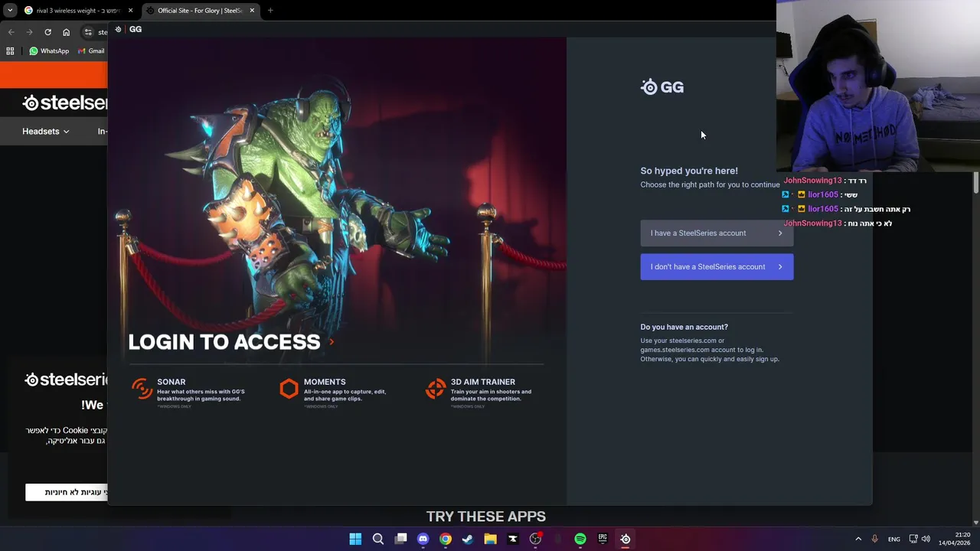Close the 'rival 3 wireless weight' tab
Image resolution: width=980 pixels, height=551 pixels.
[x=130, y=11]
